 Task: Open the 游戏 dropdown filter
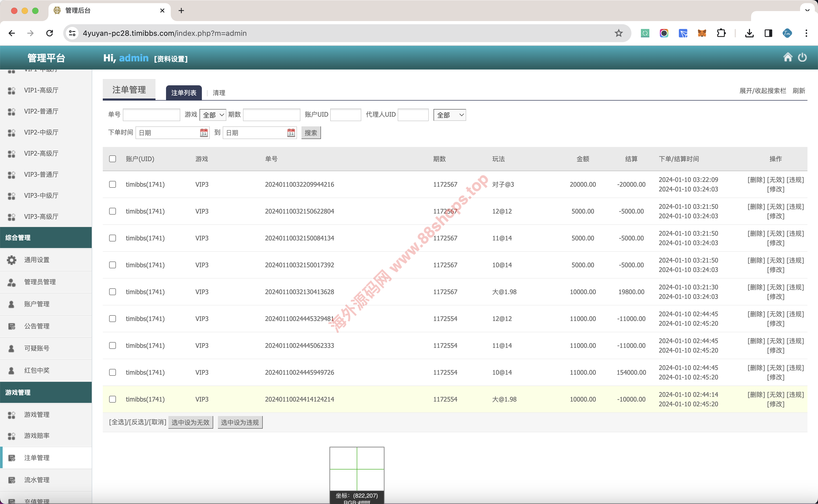click(213, 115)
